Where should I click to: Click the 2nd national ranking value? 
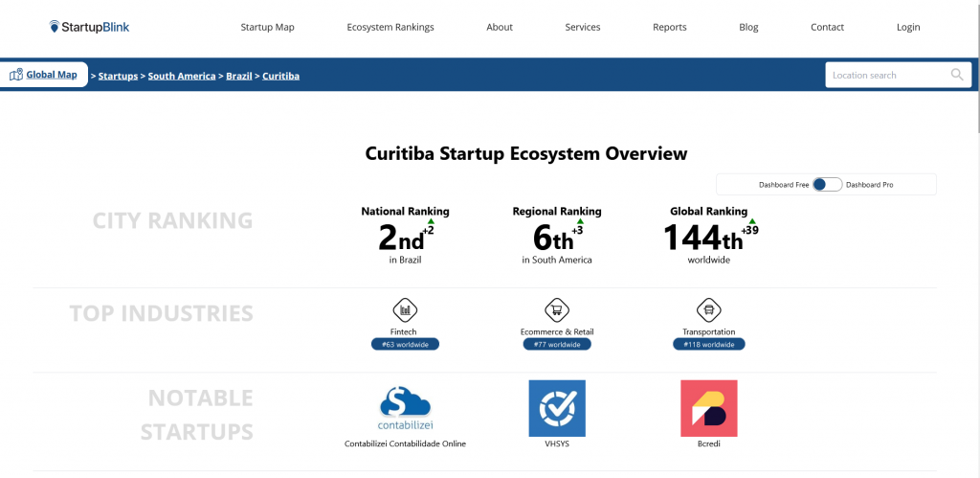click(401, 239)
